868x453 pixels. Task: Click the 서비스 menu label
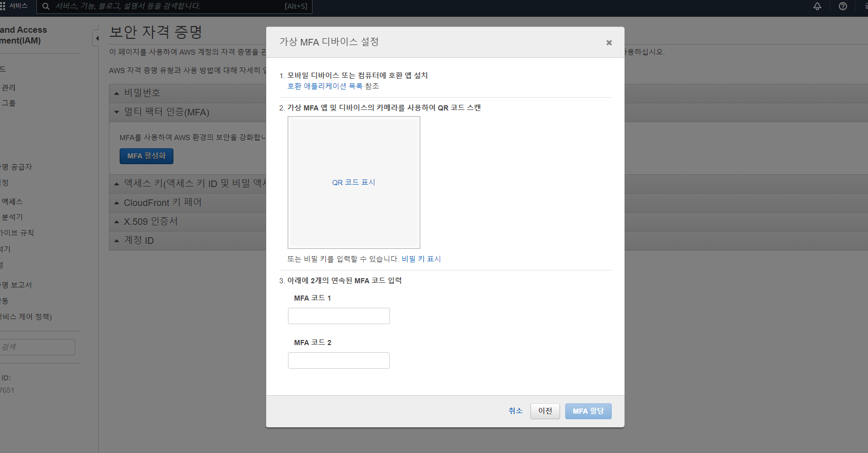[x=18, y=6]
